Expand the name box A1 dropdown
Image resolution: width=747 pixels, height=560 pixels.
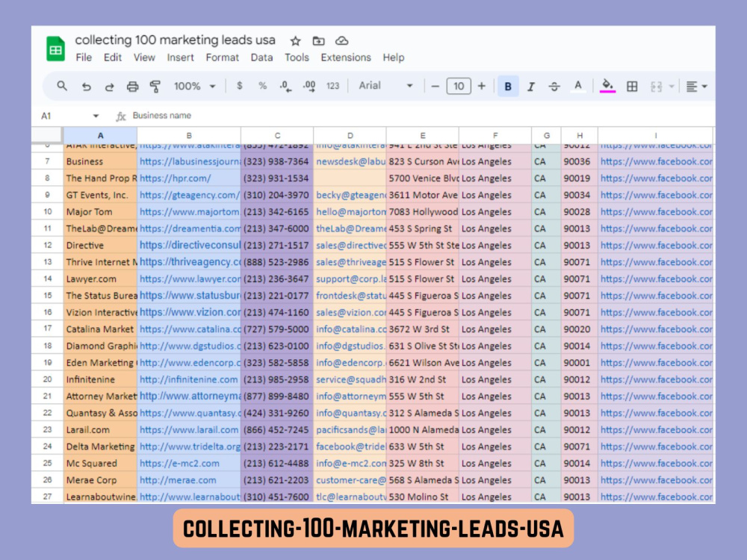coord(96,116)
